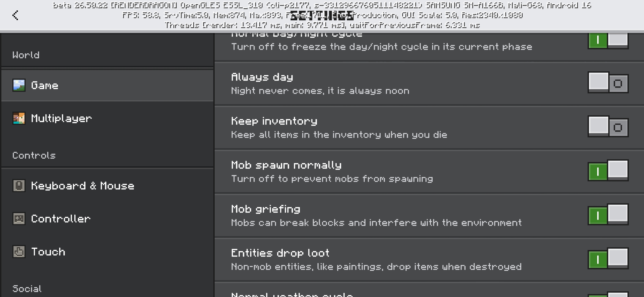Open Touch settings section

[107, 252]
